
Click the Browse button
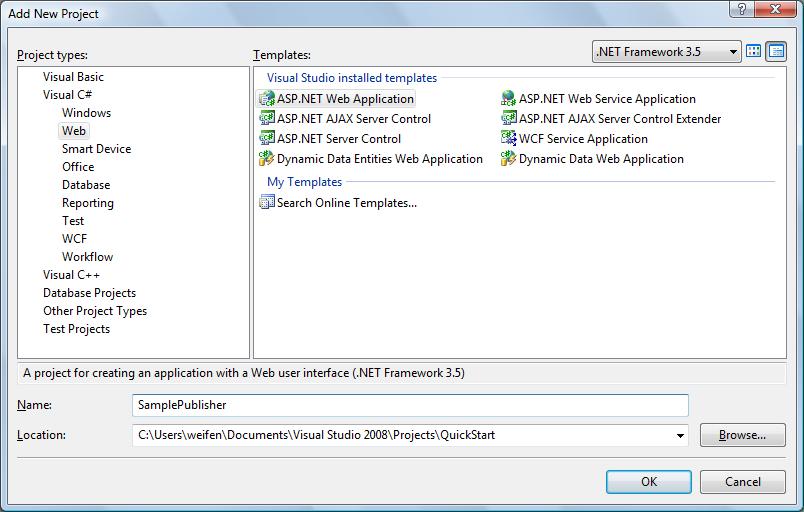tap(742, 435)
